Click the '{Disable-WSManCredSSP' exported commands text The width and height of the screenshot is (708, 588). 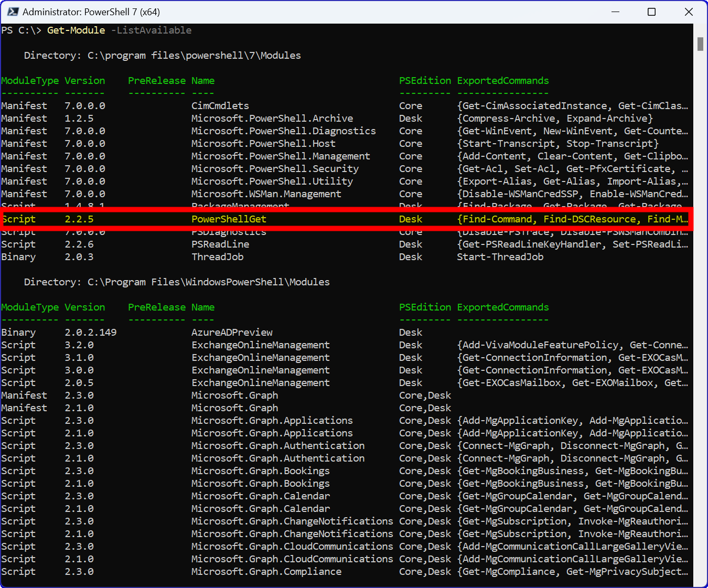[520, 194]
